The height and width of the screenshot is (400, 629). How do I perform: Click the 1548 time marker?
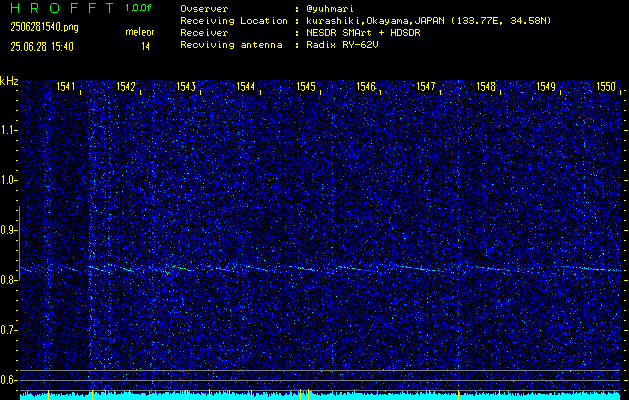click(486, 87)
